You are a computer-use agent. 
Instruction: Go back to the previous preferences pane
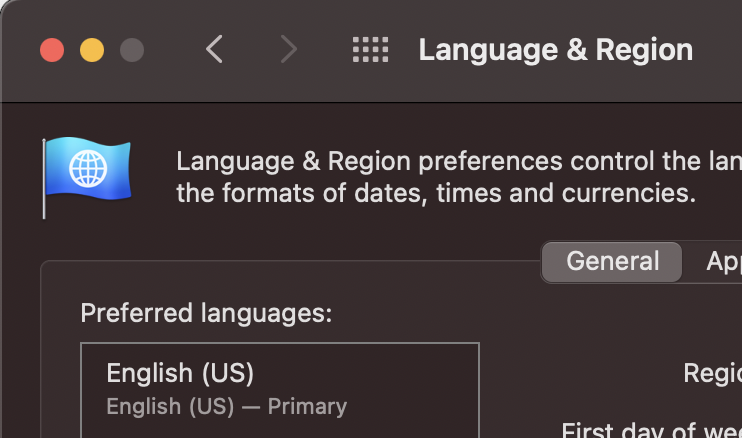(214, 49)
